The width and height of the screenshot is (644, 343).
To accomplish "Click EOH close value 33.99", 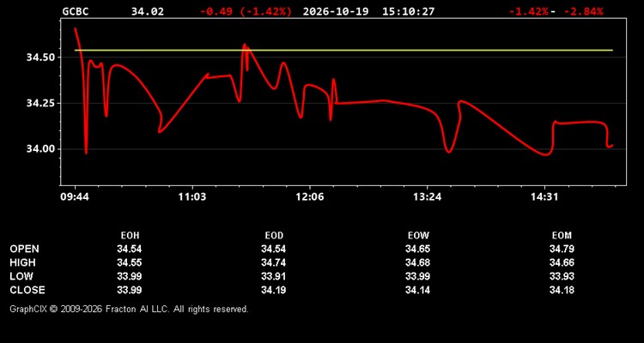I will [130, 290].
